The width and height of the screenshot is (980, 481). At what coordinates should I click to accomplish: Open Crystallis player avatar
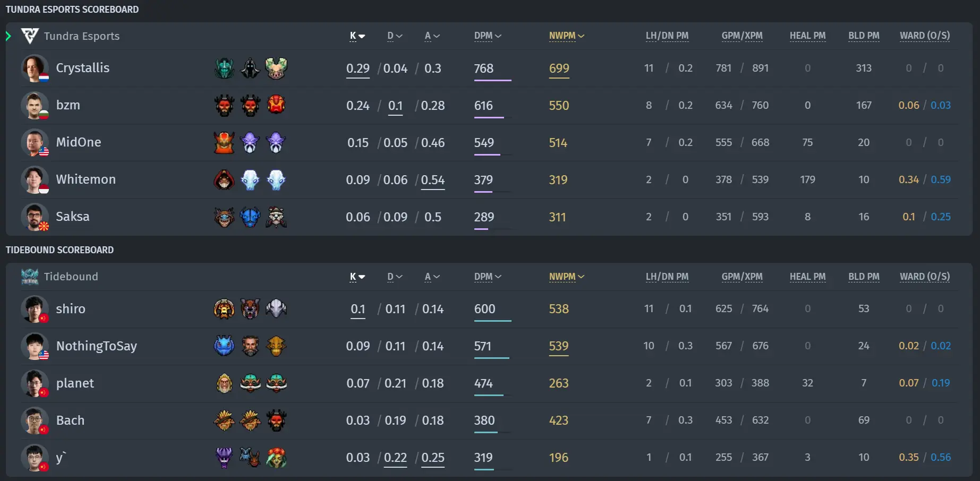[35, 68]
